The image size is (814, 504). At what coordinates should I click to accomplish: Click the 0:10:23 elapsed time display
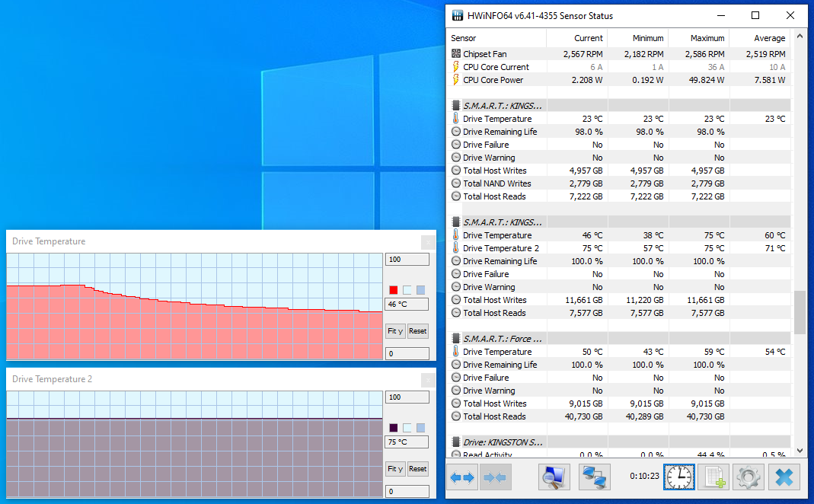pos(644,476)
